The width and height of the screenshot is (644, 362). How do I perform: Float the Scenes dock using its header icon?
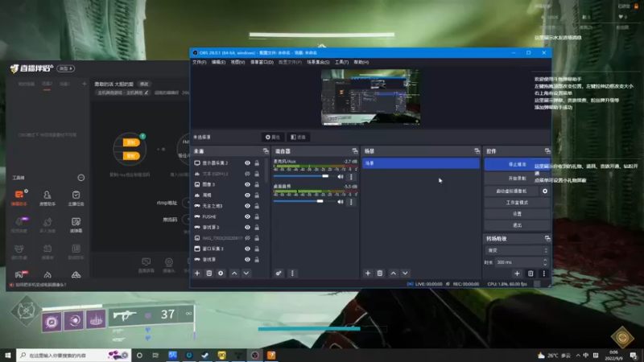[477, 151]
